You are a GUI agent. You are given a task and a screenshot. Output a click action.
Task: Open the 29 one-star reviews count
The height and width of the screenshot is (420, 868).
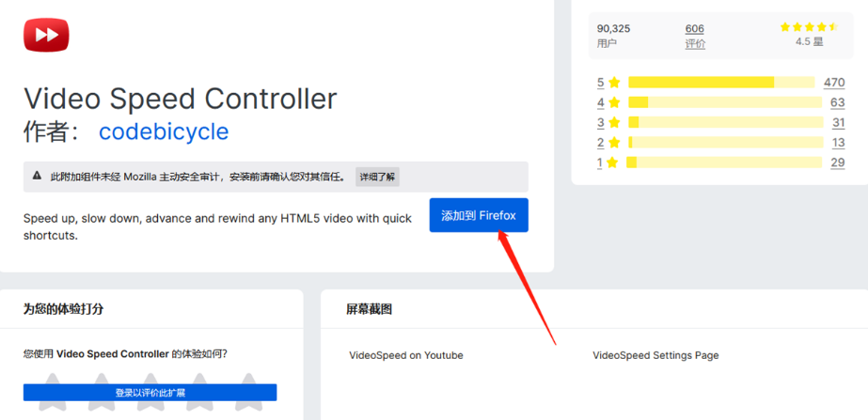[837, 163]
